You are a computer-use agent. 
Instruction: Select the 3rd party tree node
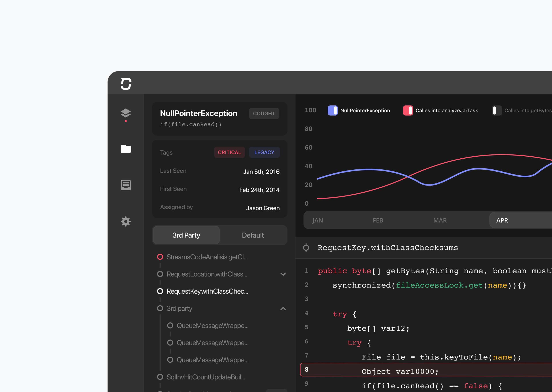(179, 308)
